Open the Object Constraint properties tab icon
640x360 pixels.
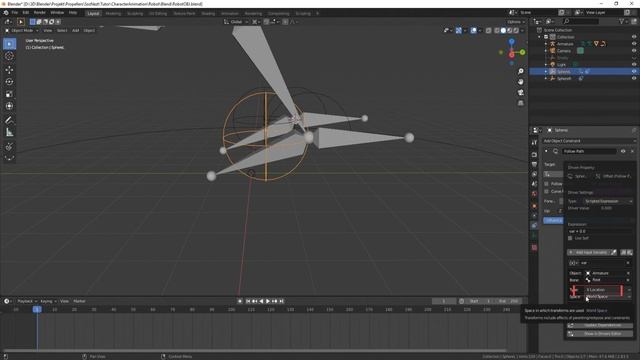coord(534,225)
